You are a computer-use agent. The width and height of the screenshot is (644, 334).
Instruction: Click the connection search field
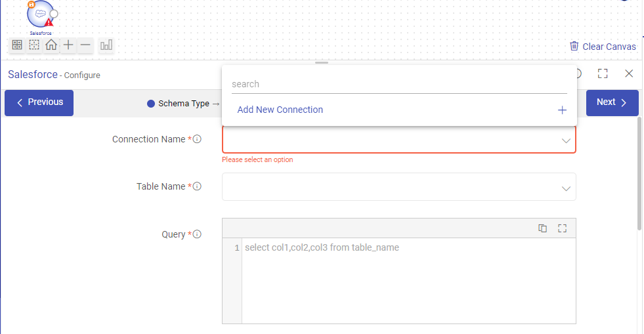pyautogui.click(x=398, y=84)
